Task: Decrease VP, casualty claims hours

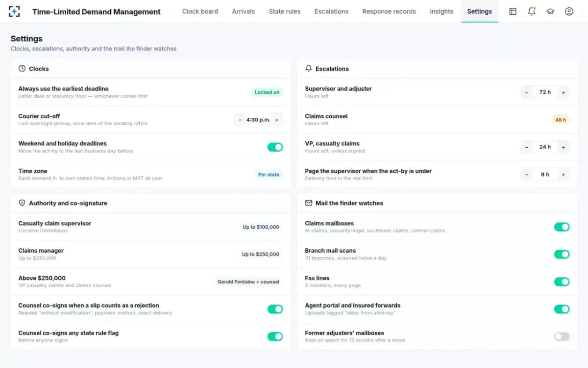Action: [x=527, y=147]
